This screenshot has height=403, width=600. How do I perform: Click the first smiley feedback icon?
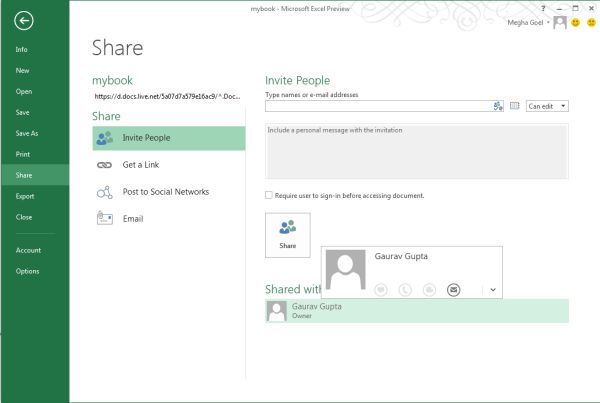pyautogui.click(x=576, y=23)
